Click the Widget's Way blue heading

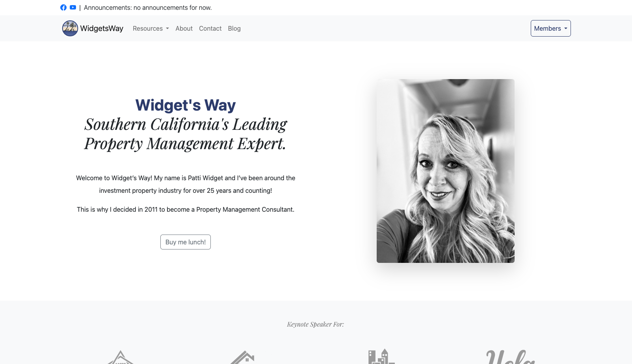coord(186,105)
